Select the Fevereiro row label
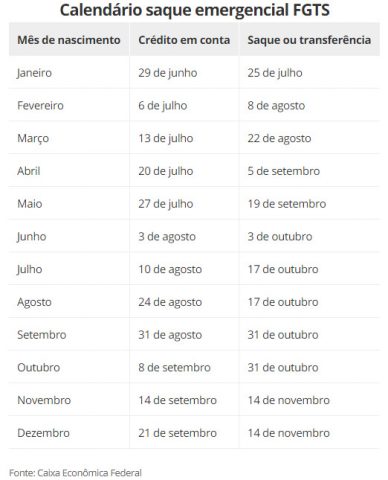The image size is (388, 480). (40, 105)
